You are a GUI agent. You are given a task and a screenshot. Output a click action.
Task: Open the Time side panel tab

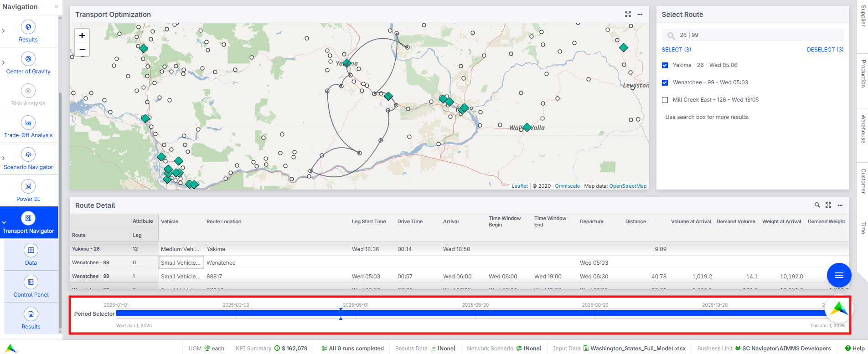(x=863, y=228)
